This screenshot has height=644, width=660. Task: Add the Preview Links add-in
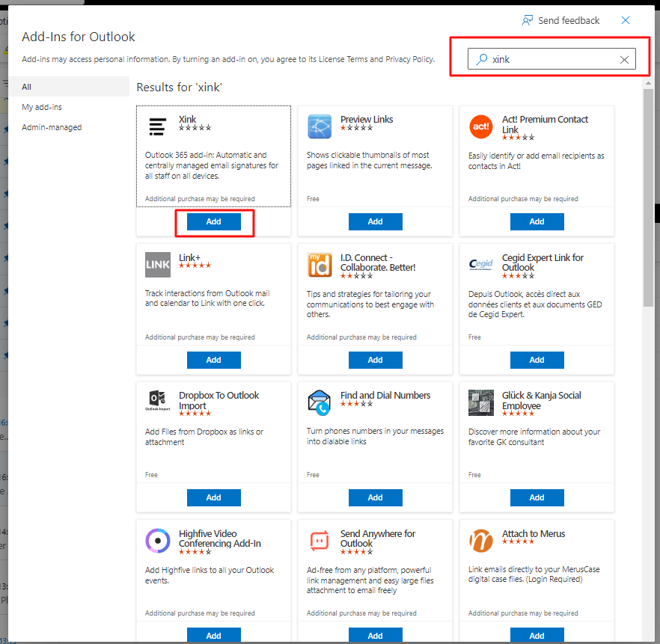coord(376,221)
